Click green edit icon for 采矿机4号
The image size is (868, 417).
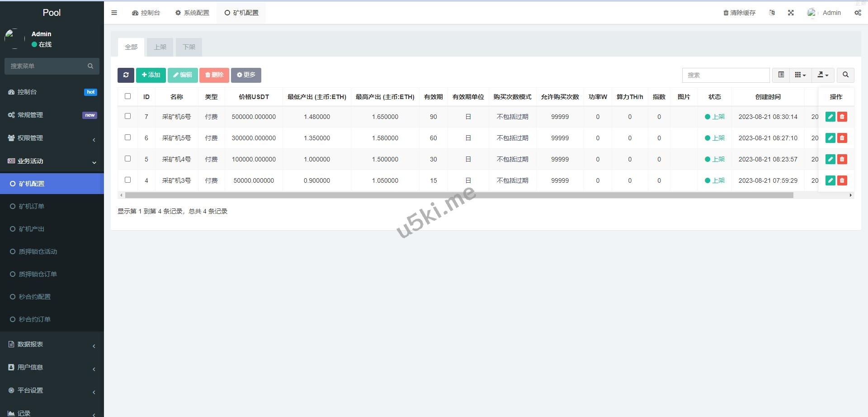click(x=830, y=159)
